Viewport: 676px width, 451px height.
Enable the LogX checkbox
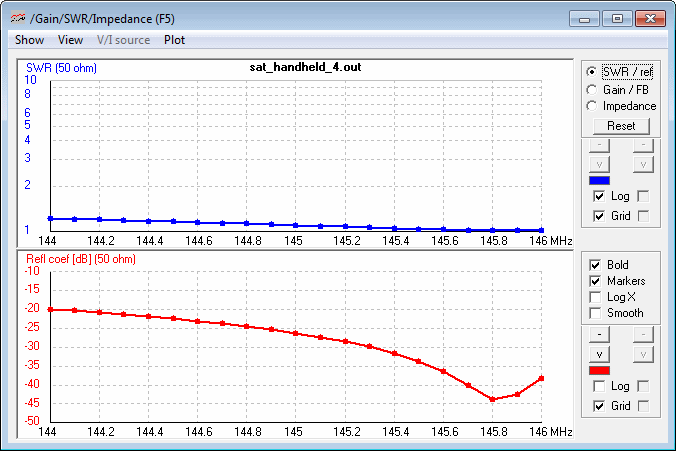595,297
